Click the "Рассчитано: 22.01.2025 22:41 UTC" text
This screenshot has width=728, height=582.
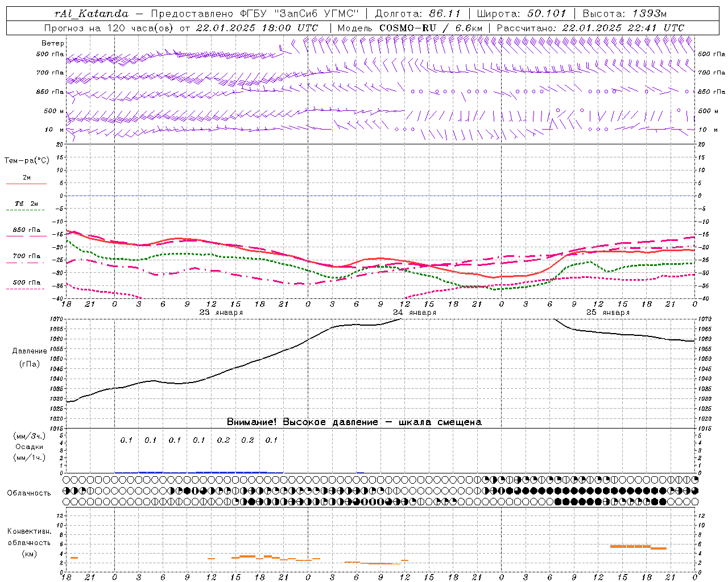[x=590, y=28]
